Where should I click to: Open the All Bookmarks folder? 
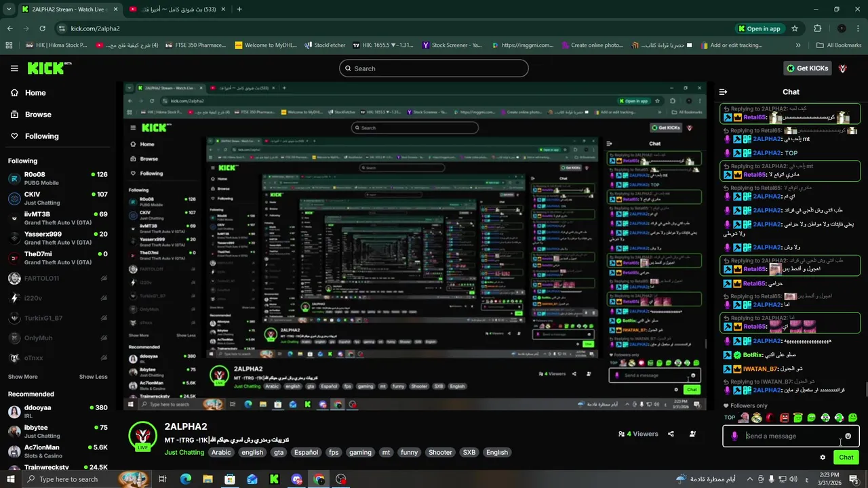pyautogui.click(x=839, y=45)
